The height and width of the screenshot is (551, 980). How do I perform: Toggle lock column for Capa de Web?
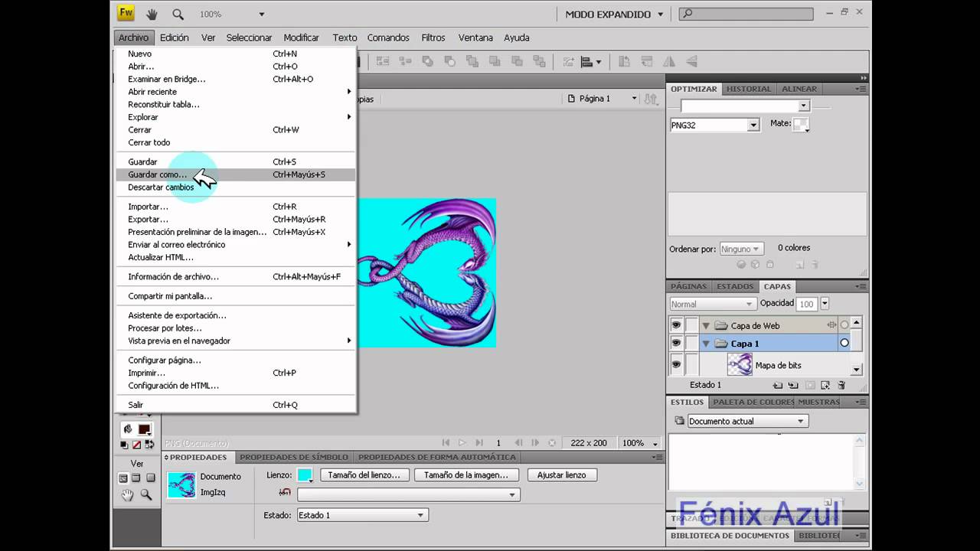[691, 325]
